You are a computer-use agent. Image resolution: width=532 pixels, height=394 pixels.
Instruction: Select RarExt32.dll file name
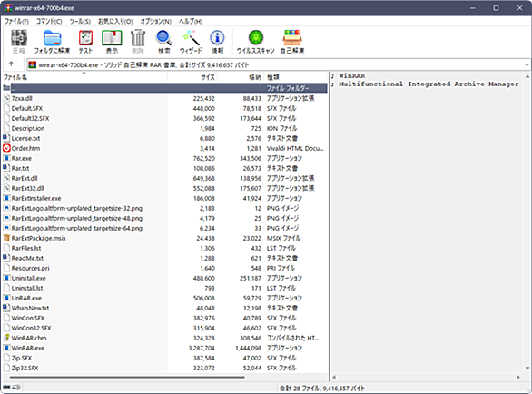28,188
